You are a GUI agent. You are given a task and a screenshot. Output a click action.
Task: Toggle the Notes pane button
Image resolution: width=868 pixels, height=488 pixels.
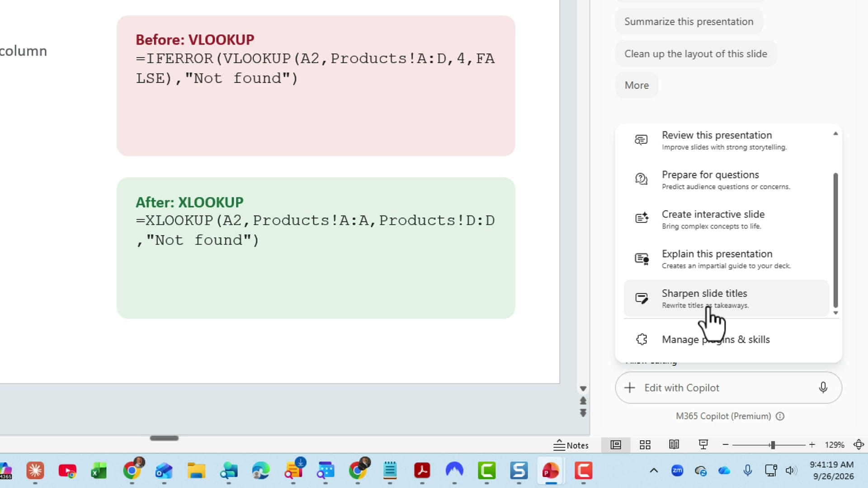[x=571, y=445]
